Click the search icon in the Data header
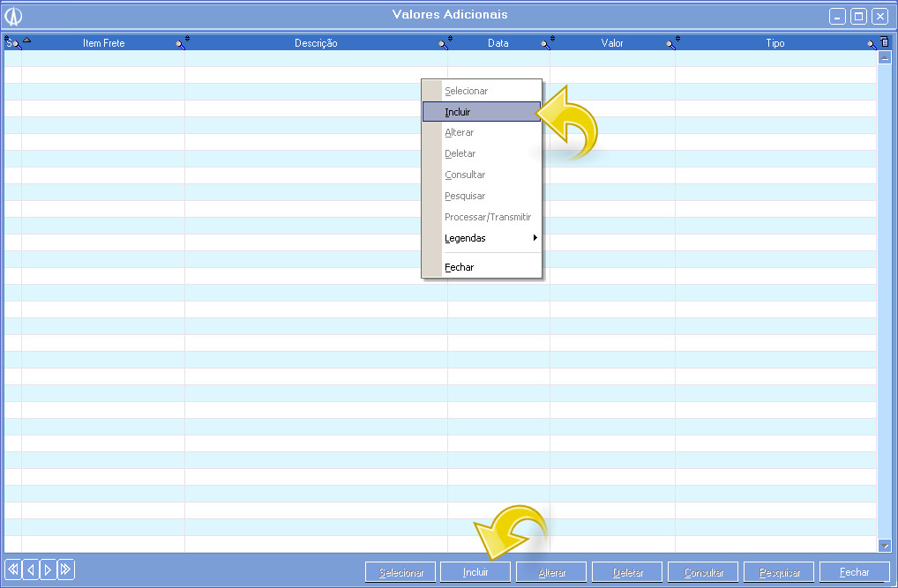 [x=547, y=43]
